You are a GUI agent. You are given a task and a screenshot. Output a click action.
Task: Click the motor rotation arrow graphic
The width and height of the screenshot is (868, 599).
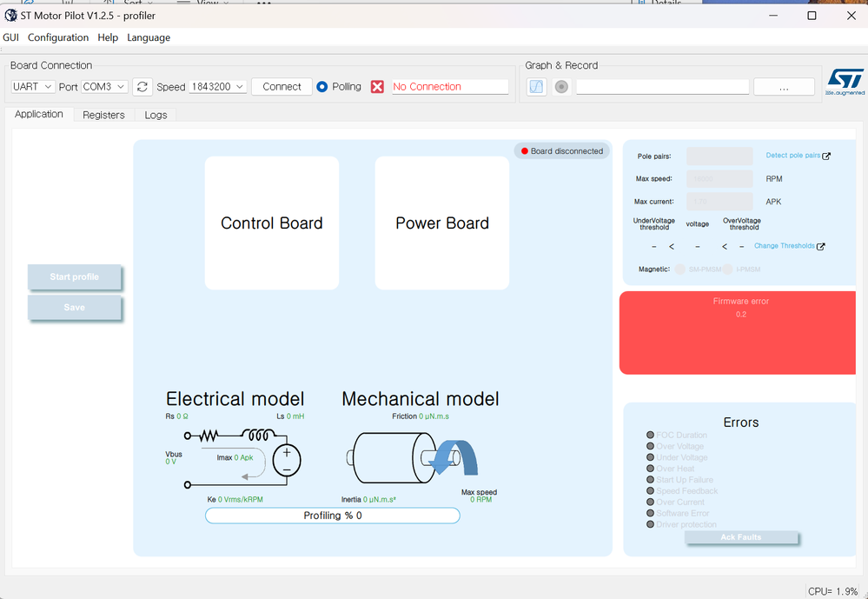click(454, 458)
